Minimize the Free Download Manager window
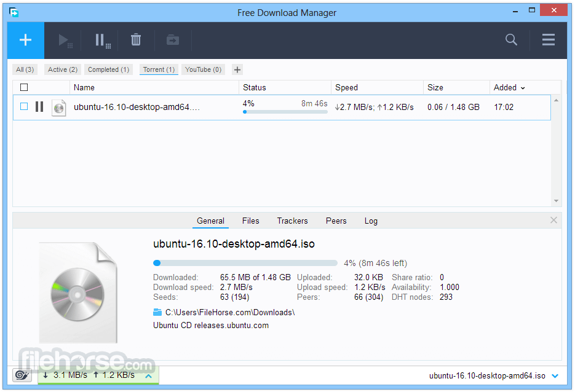Image resolution: width=575 pixels, height=392 pixels. (x=515, y=11)
